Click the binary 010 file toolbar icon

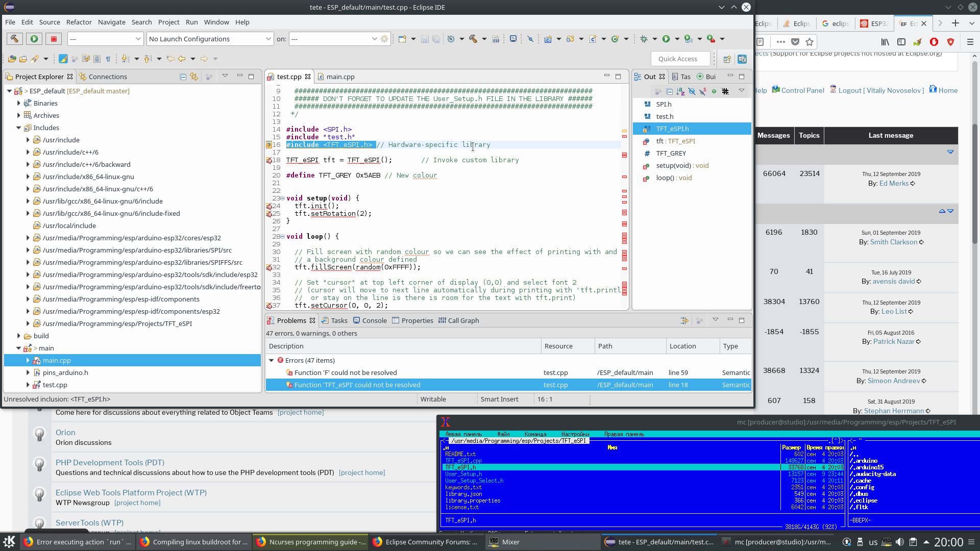[x=496, y=39]
